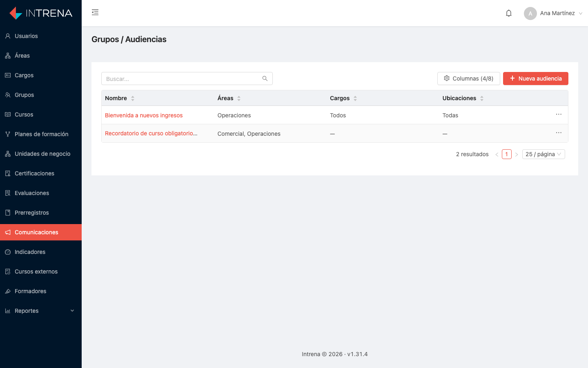Image resolution: width=588 pixels, height=368 pixels.
Task: Select Prerregistros in the sidebar
Action: [41, 213]
